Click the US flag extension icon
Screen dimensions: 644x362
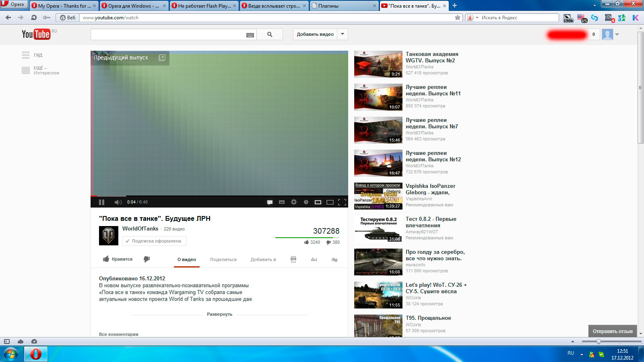click(582, 18)
